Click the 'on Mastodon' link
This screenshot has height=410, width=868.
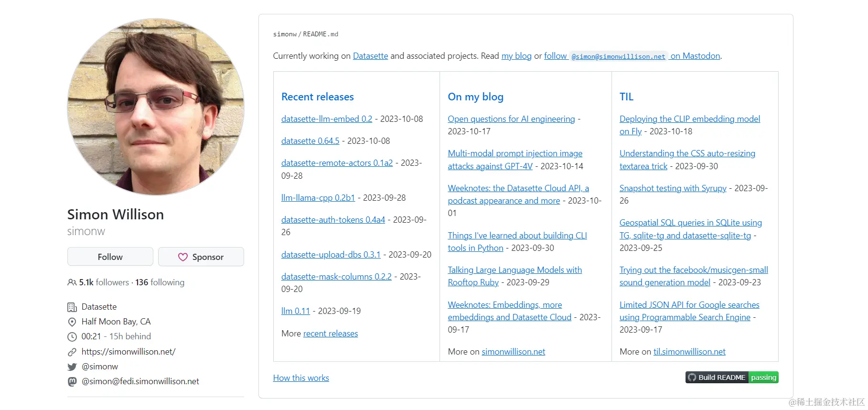(695, 56)
